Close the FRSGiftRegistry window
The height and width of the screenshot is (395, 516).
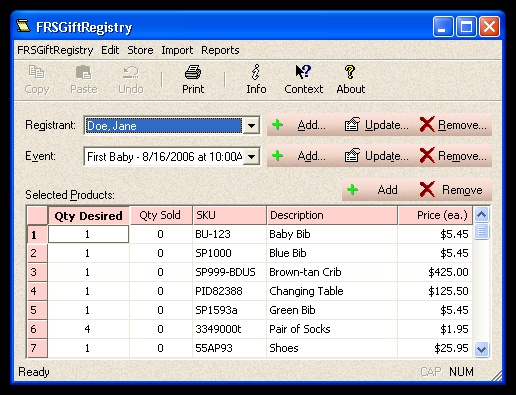click(489, 26)
